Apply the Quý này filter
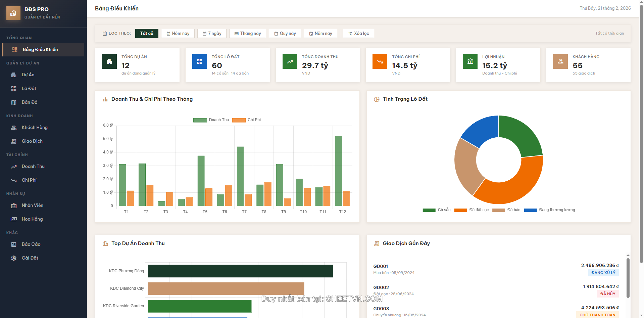The image size is (644, 318). coord(285,33)
